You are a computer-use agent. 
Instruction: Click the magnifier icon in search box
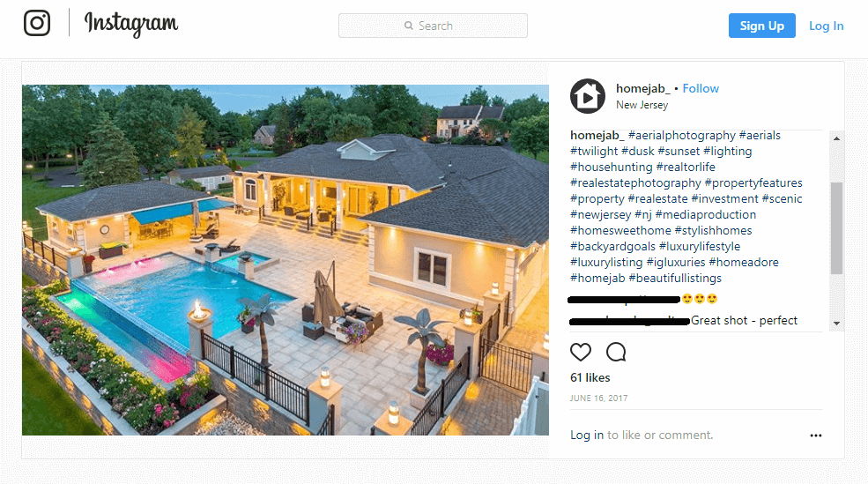pos(409,26)
